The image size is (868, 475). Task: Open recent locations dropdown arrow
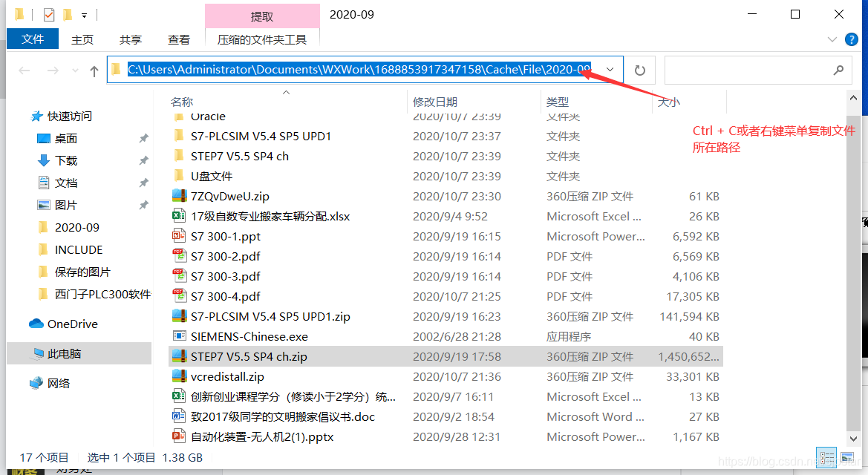pos(75,71)
